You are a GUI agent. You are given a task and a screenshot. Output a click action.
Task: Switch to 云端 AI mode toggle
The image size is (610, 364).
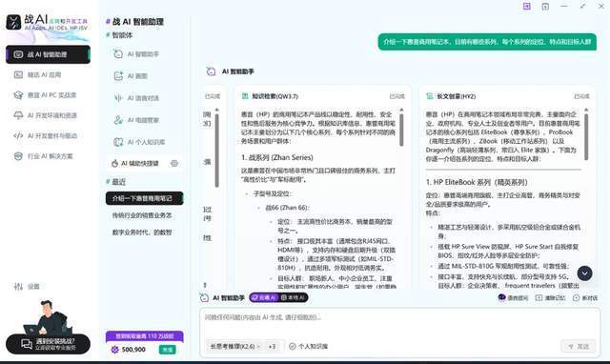tap(264, 297)
